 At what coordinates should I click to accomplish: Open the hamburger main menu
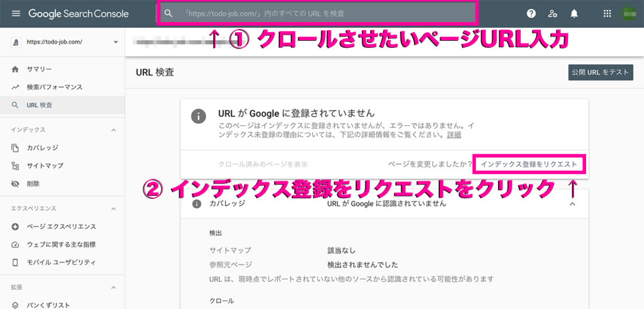[x=16, y=14]
